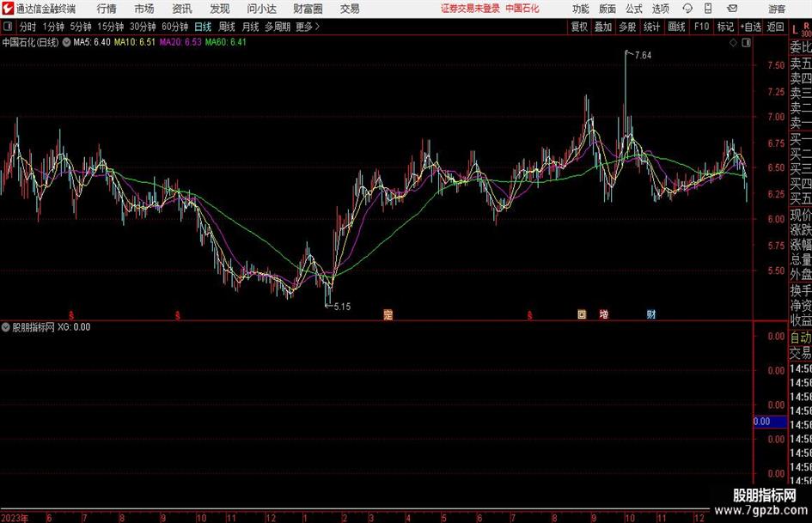This screenshot has height=523, width=812.
Task: Open the 财富圈 menu
Action: (308, 9)
